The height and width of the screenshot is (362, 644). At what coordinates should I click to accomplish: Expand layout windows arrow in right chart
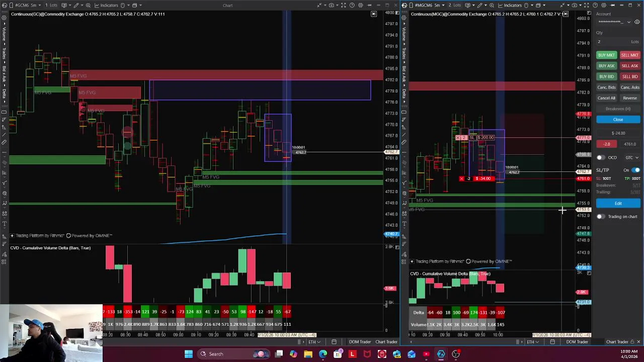pyautogui.click(x=544, y=5)
